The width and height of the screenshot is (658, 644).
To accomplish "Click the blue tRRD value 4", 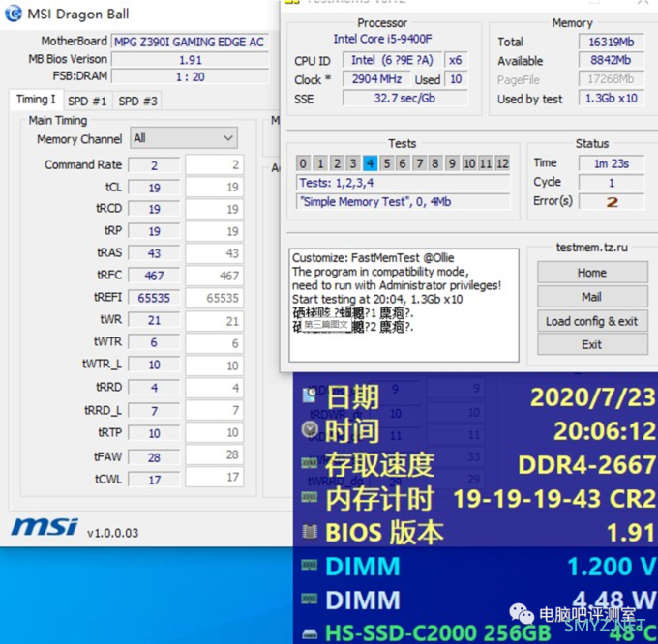I will [x=154, y=388].
